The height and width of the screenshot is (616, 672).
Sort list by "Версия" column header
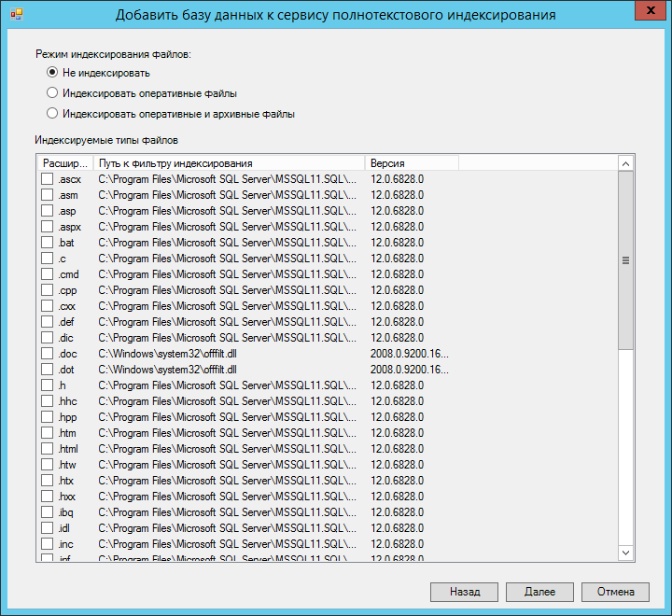tap(411, 163)
